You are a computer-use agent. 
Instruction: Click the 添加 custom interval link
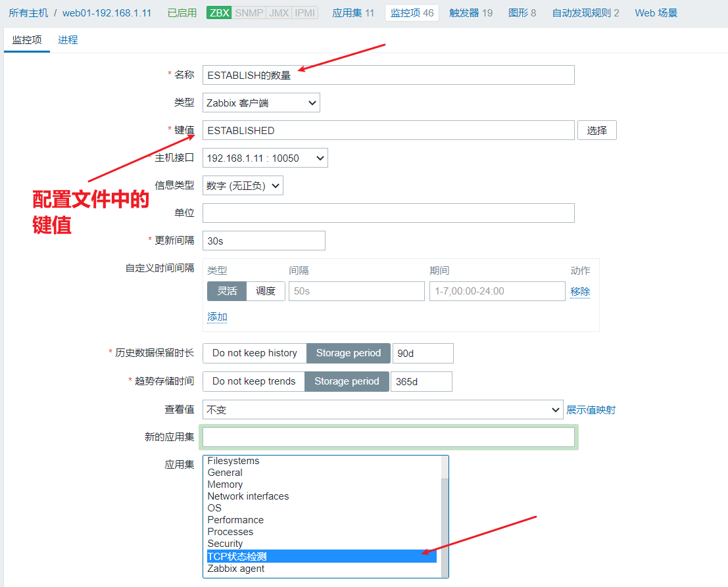217,316
